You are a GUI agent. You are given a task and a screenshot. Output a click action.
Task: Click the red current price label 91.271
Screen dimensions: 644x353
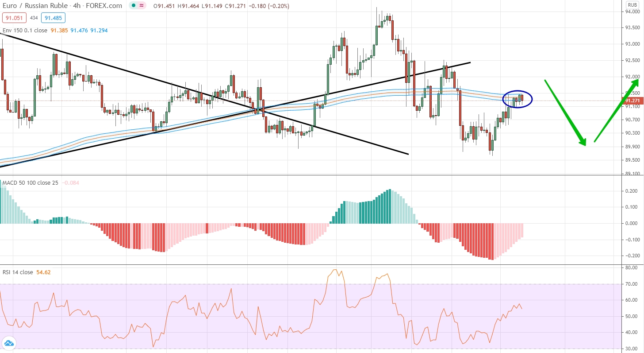(x=633, y=101)
